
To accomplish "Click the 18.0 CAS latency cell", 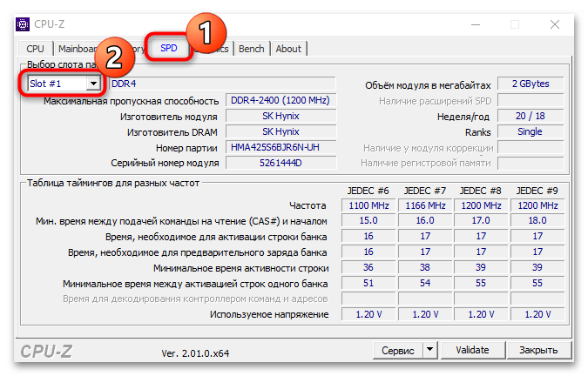I will click(537, 220).
